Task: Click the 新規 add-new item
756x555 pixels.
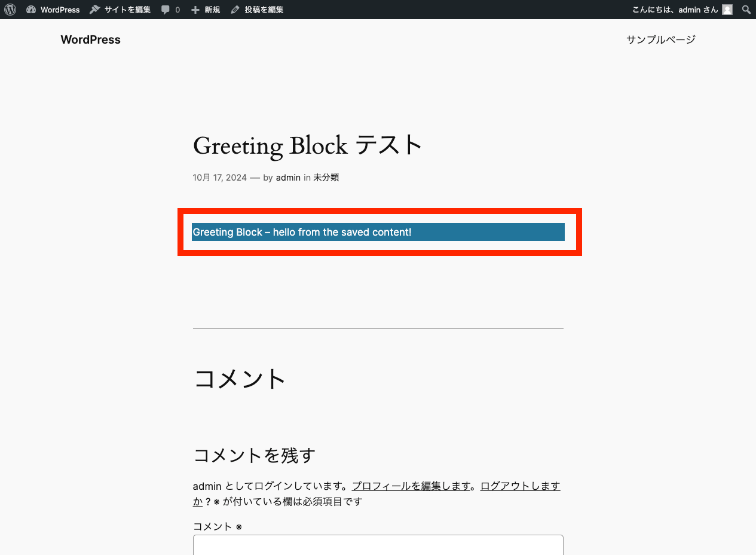Action: pos(206,10)
